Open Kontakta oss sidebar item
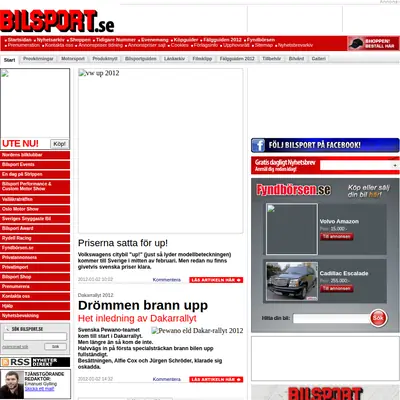 (x=35, y=296)
